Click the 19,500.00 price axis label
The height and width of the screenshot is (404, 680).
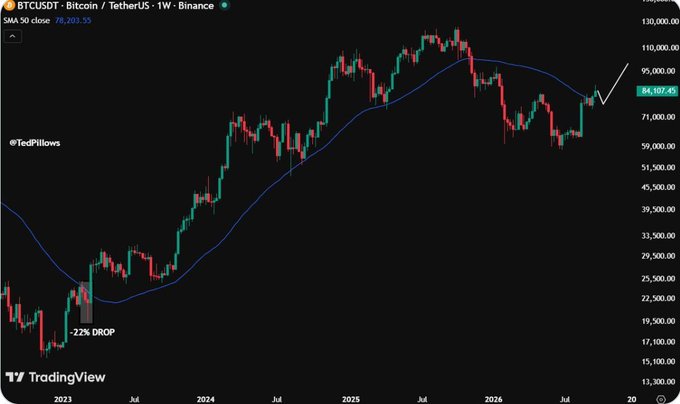[660, 321]
